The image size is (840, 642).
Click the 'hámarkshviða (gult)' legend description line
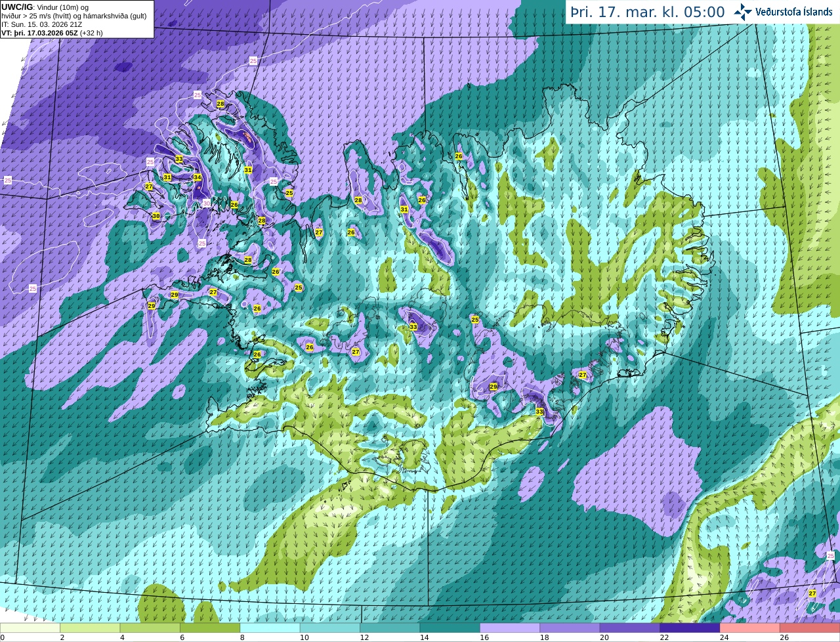click(73, 16)
